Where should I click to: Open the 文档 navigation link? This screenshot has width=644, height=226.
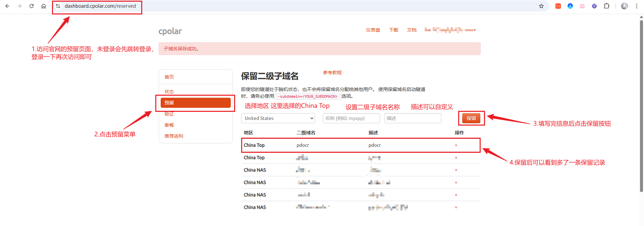[x=412, y=30]
